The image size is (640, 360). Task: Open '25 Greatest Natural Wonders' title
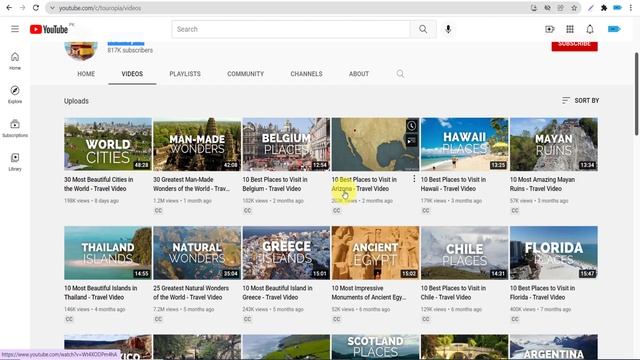[191, 293]
